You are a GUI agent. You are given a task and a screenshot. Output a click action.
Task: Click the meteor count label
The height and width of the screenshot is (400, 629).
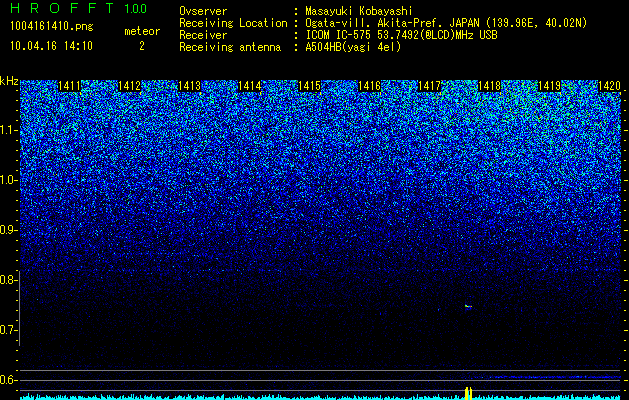pos(142,31)
